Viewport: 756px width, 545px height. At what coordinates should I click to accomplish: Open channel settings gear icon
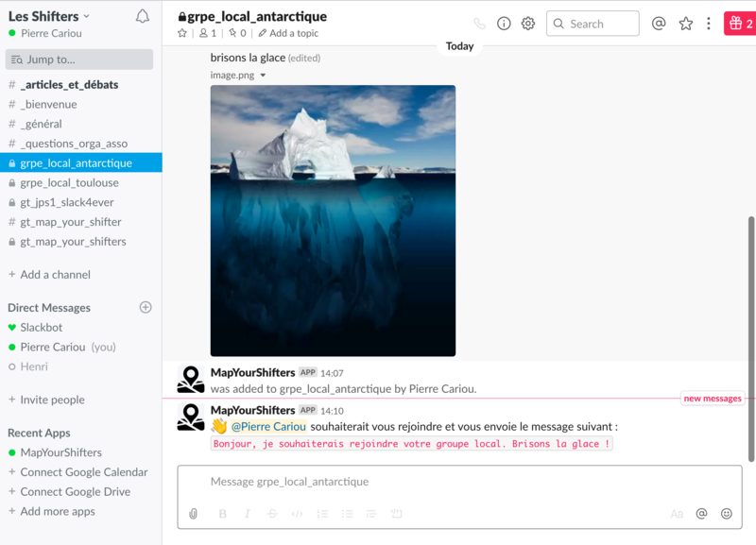click(528, 24)
